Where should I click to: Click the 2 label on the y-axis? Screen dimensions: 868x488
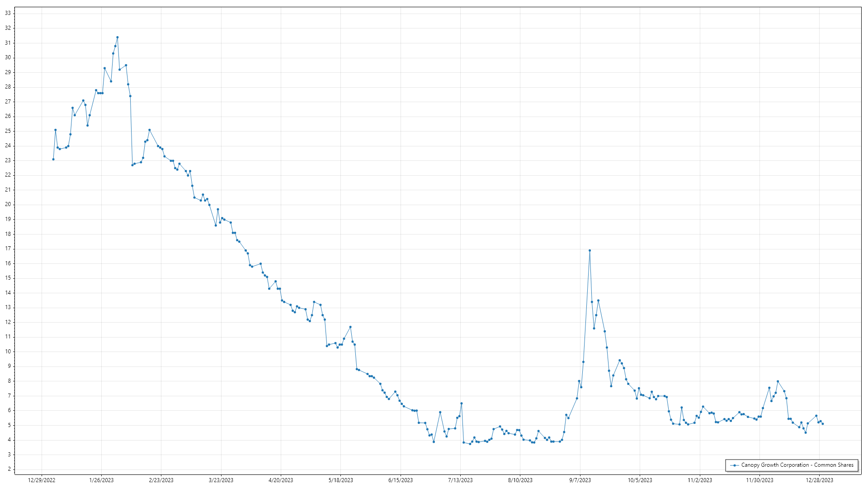(9, 469)
